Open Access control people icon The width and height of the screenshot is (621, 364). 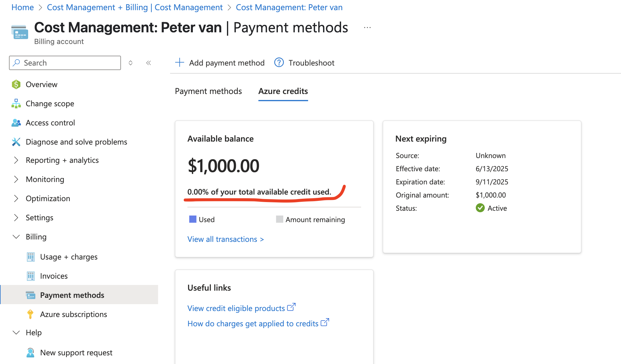(16, 123)
